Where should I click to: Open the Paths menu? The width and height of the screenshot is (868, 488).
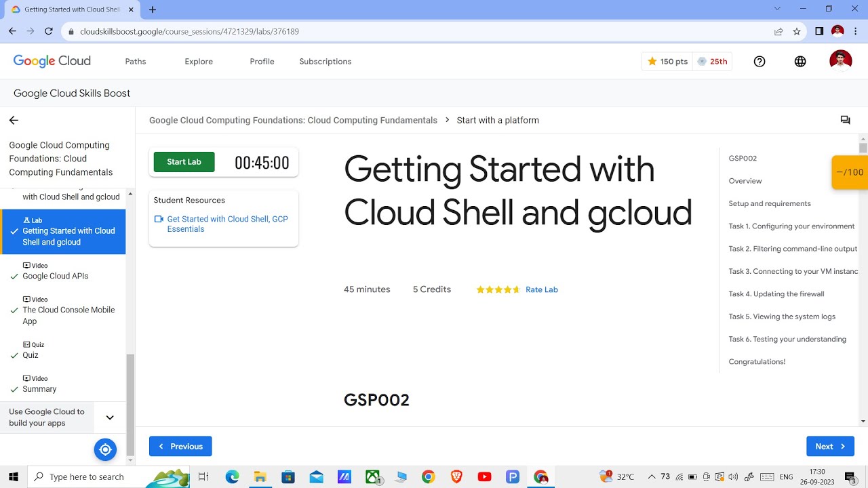click(x=136, y=62)
